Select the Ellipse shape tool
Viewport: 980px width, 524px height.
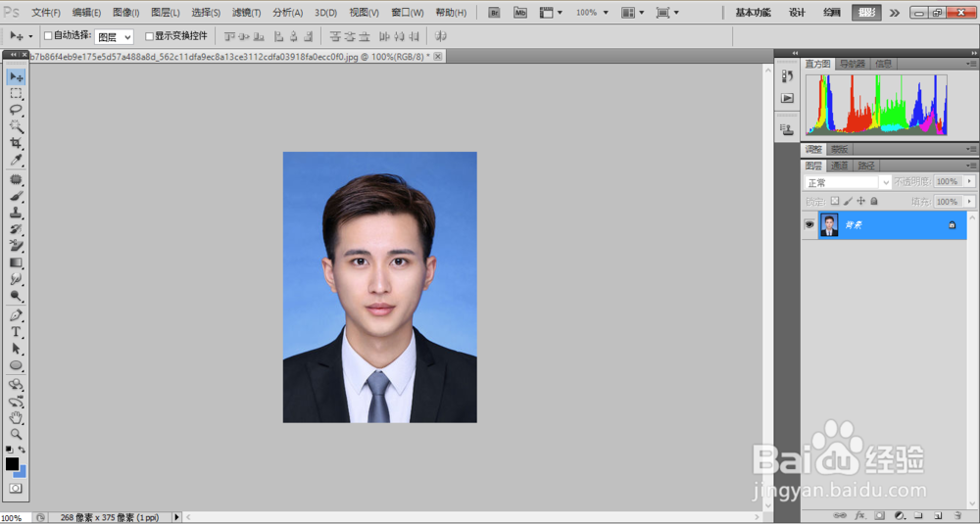[16, 365]
